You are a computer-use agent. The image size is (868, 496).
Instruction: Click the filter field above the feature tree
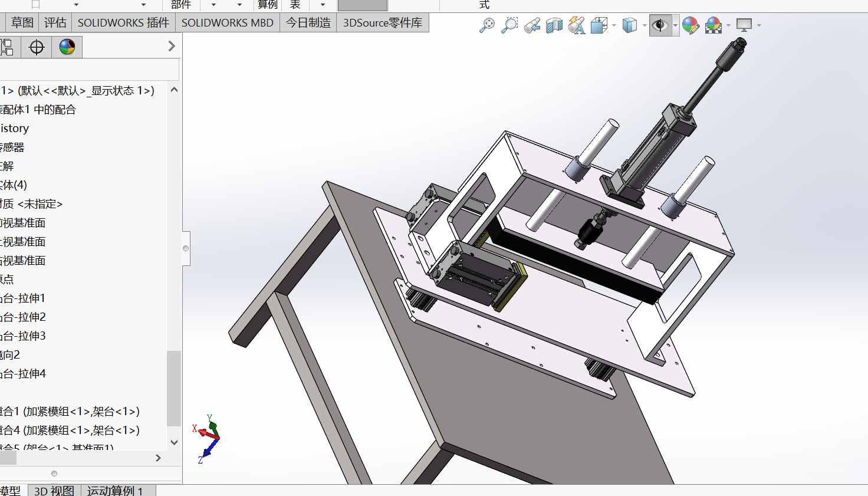(90, 70)
